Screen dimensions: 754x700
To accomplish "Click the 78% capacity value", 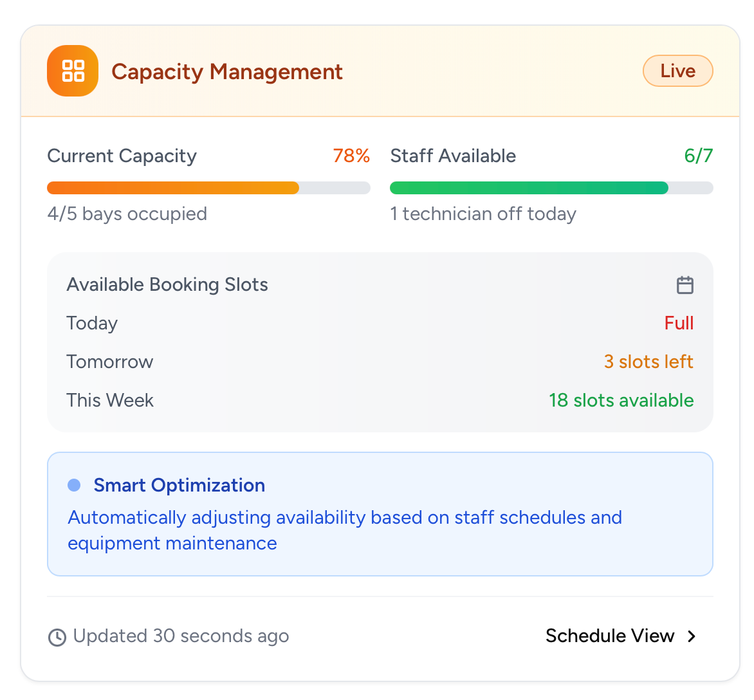I will 351,156.
